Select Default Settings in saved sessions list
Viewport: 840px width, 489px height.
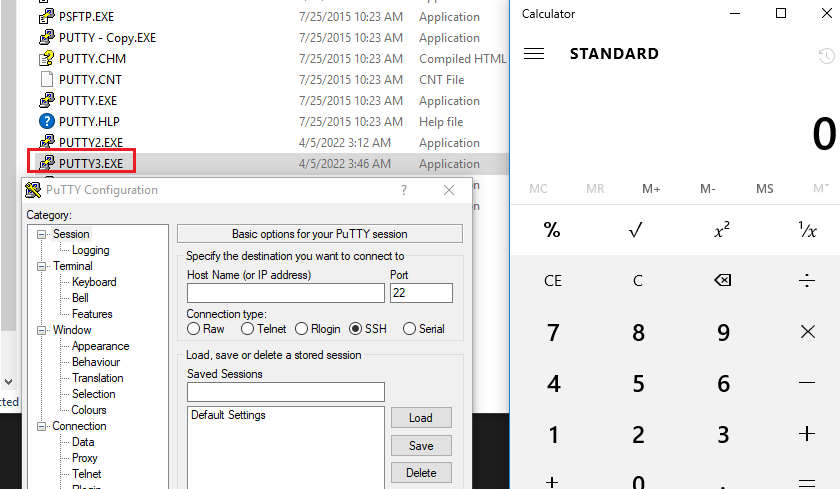point(228,415)
